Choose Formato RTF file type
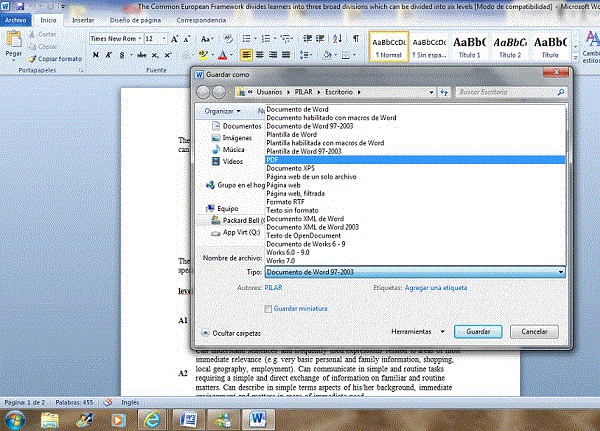Screen dimensions: 600x431 pyautogui.click(x=415, y=202)
